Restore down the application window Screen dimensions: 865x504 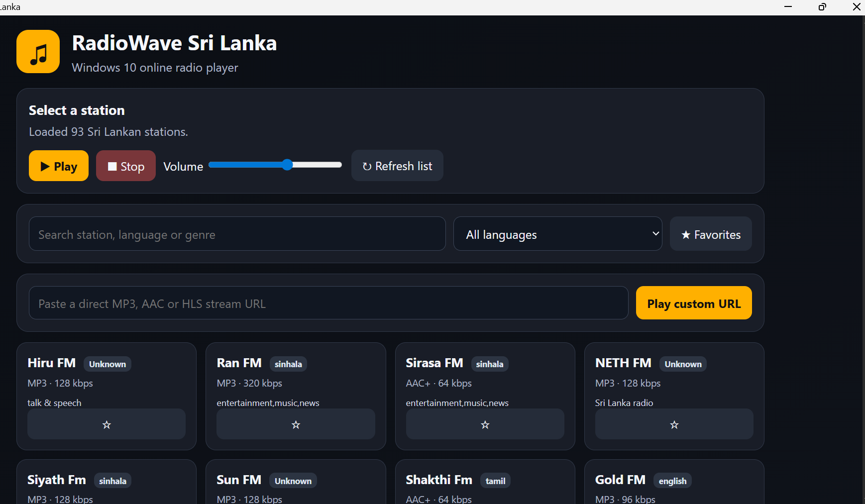click(x=822, y=7)
